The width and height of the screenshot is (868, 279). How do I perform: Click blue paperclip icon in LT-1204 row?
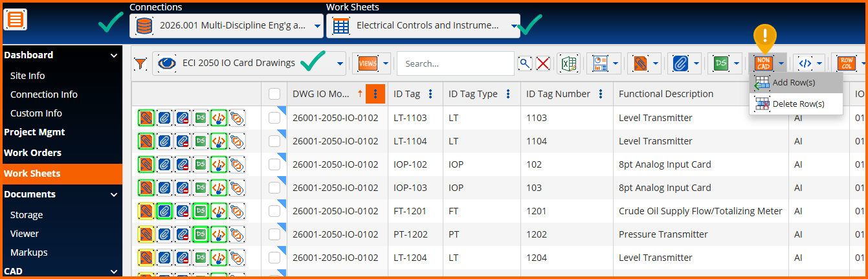[x=164, y=258]
